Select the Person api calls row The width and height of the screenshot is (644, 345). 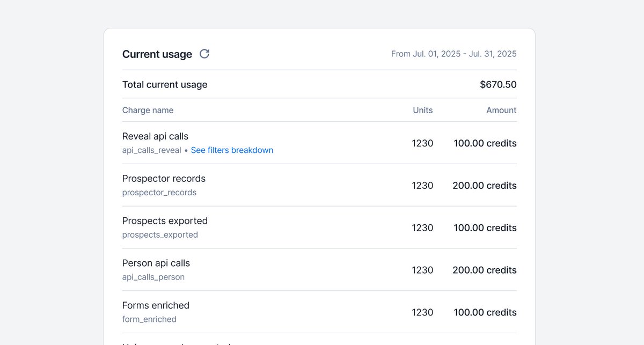[319, 269]
